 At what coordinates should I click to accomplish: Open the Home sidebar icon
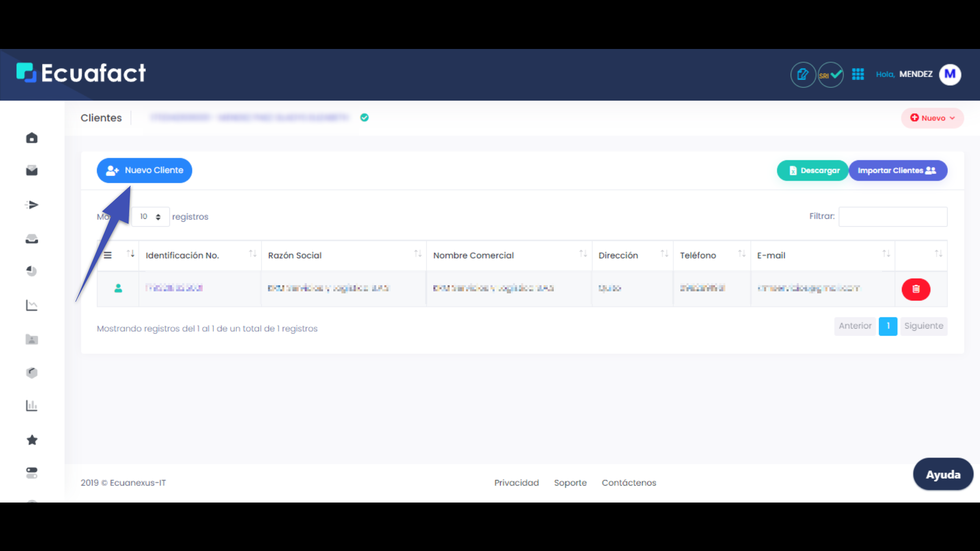32,138
